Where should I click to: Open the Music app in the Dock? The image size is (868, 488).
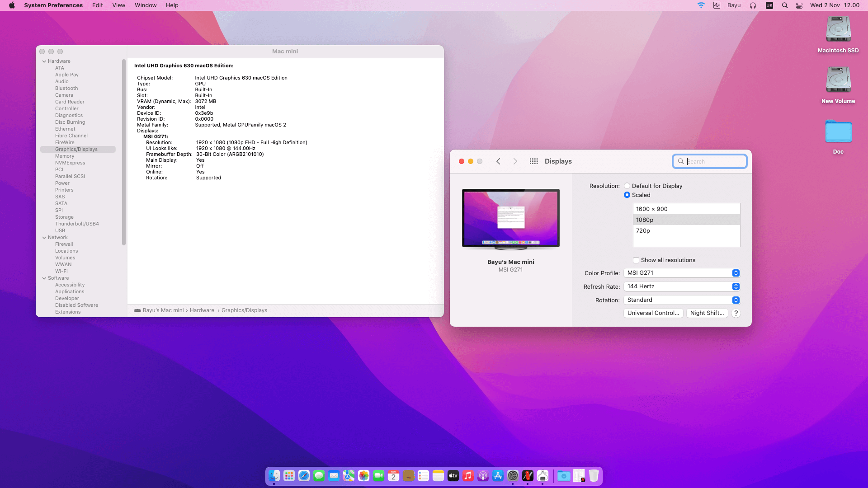(x=468, y=476)
